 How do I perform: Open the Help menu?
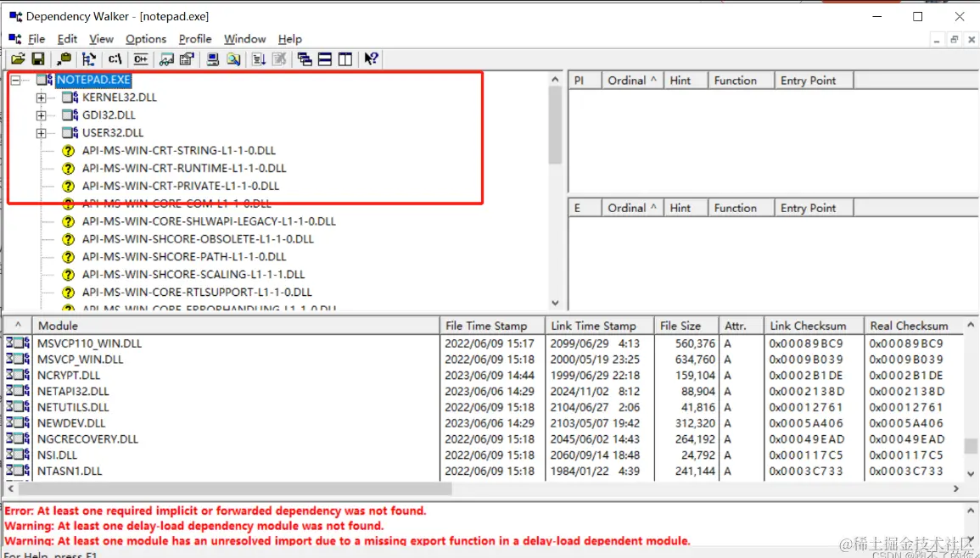[x=290, y=39]
